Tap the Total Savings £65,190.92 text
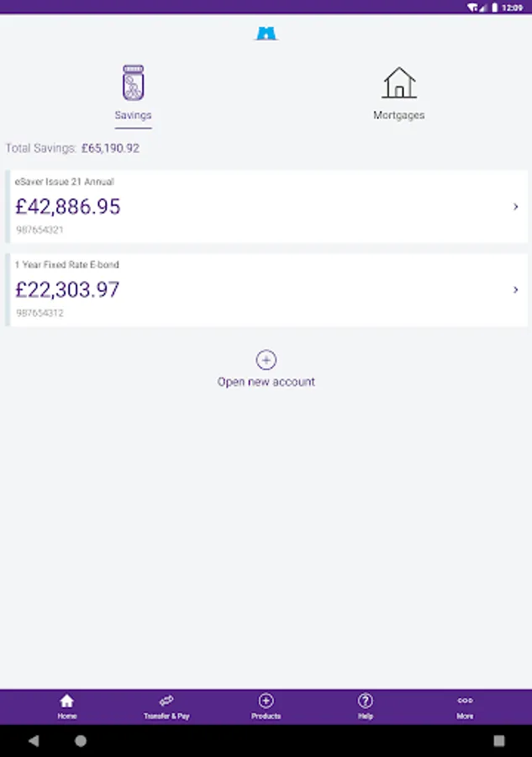The height and width of the screenshot is (757, 532). pyautogui.click(x=72, y=148)
